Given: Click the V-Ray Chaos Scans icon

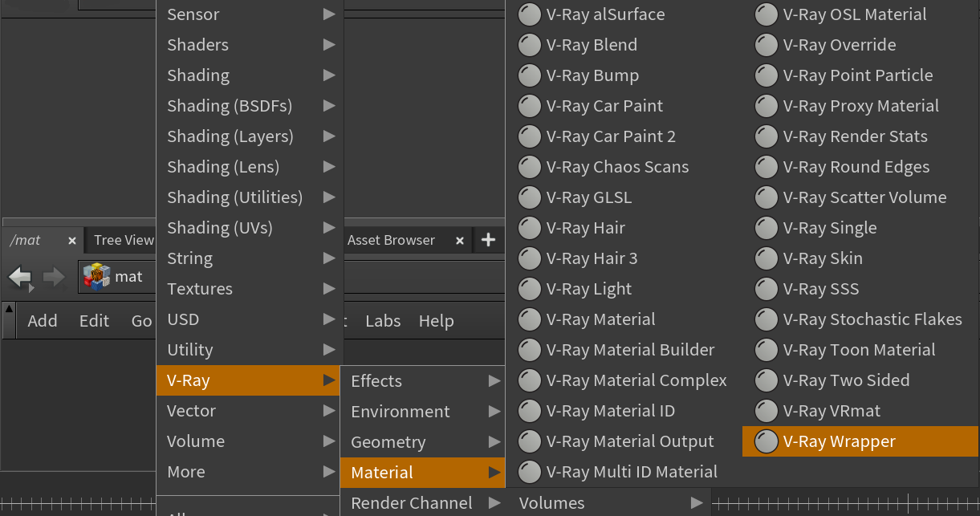Looking at the screenshot, I should tap(529, 167).
